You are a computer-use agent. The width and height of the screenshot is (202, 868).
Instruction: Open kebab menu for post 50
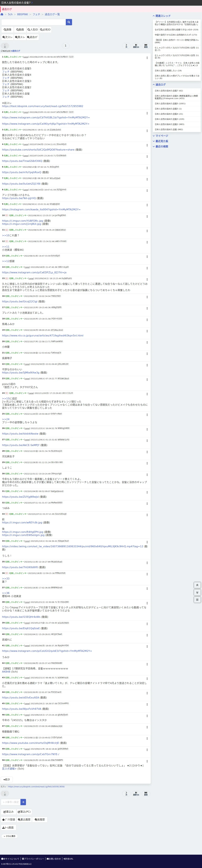147,761
